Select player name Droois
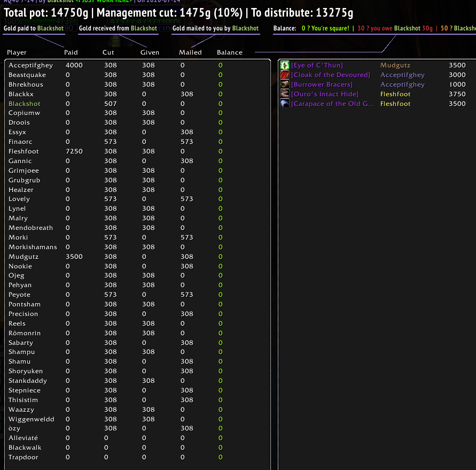Image resolution: width=476 pixels, height=470 pixels. tap(19, 122)
